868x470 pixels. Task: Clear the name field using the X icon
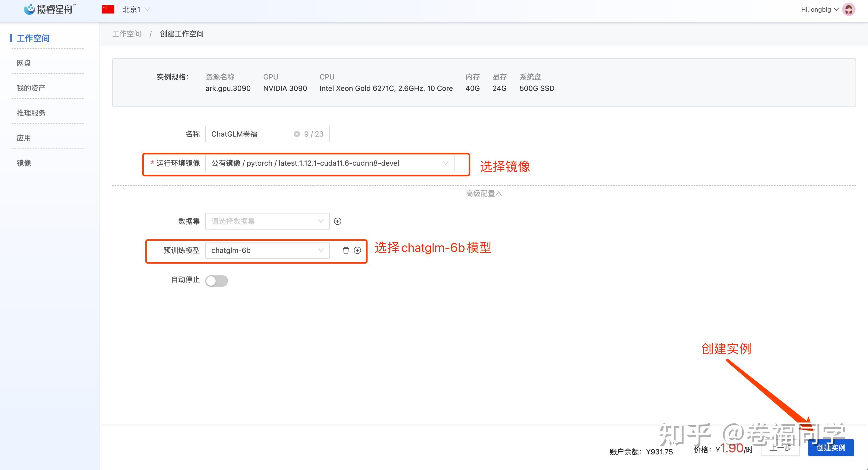[297, 134]
